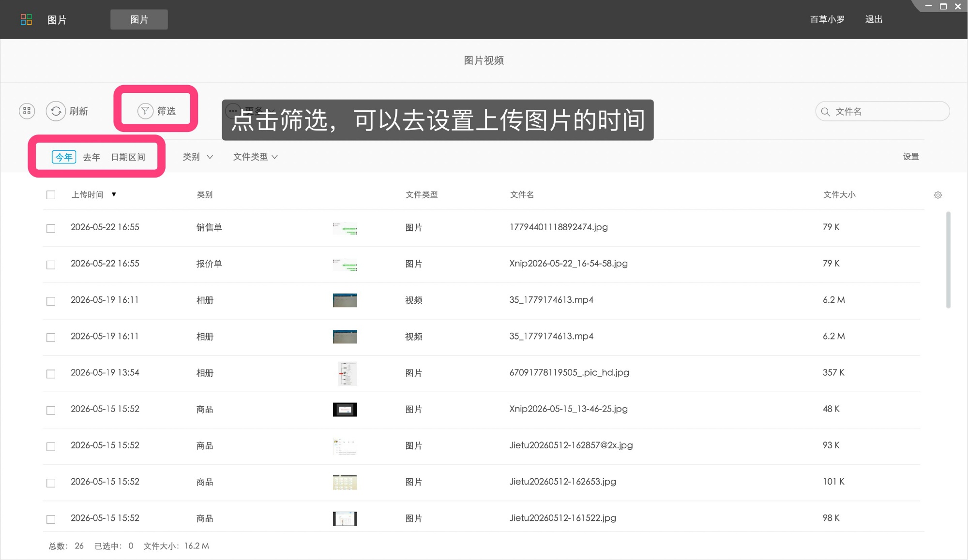Switch to grid view icon
The width and height of the screenshot is (968, 560).
tap(27, 111)
